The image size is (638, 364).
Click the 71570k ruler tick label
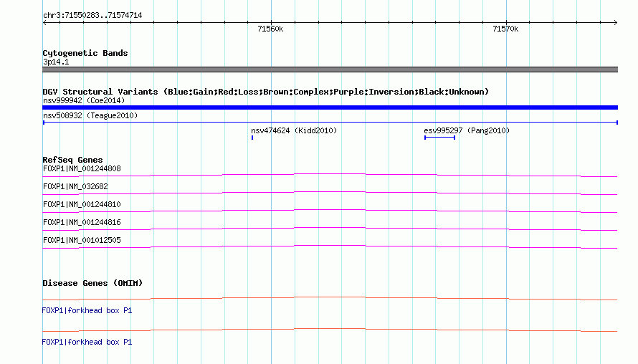[x=505, y=29]
